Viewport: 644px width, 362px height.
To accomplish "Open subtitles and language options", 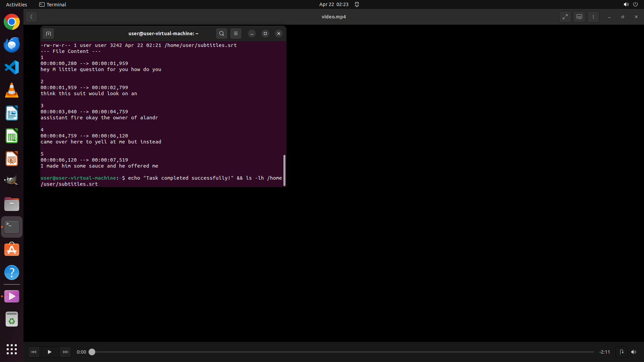I will pyautogui.click(x=579, y=17).
